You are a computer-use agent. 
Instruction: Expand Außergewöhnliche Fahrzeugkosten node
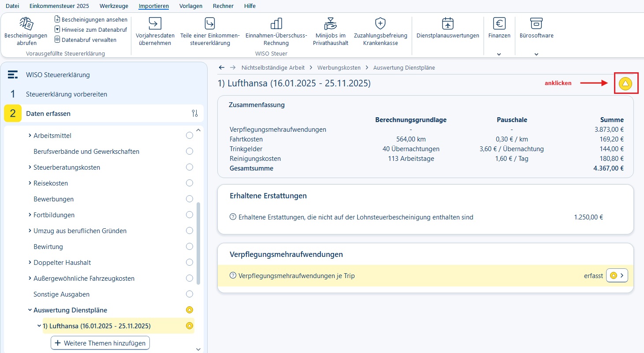point(30,278)
